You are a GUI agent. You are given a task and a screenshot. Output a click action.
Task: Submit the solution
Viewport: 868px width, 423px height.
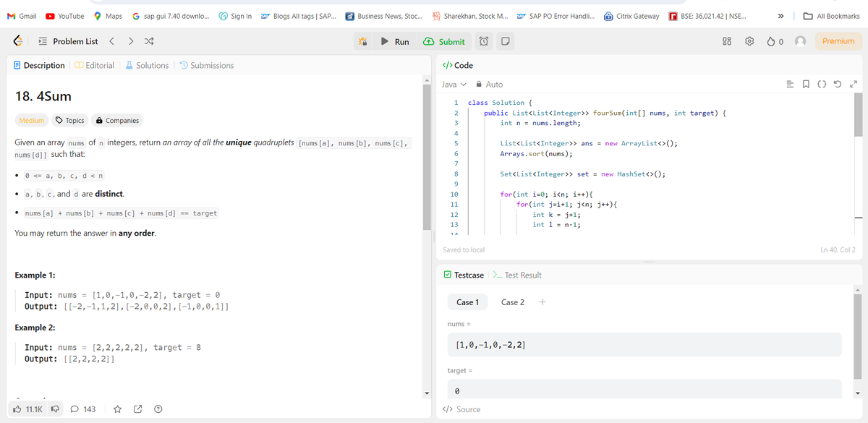click(445, 41)
